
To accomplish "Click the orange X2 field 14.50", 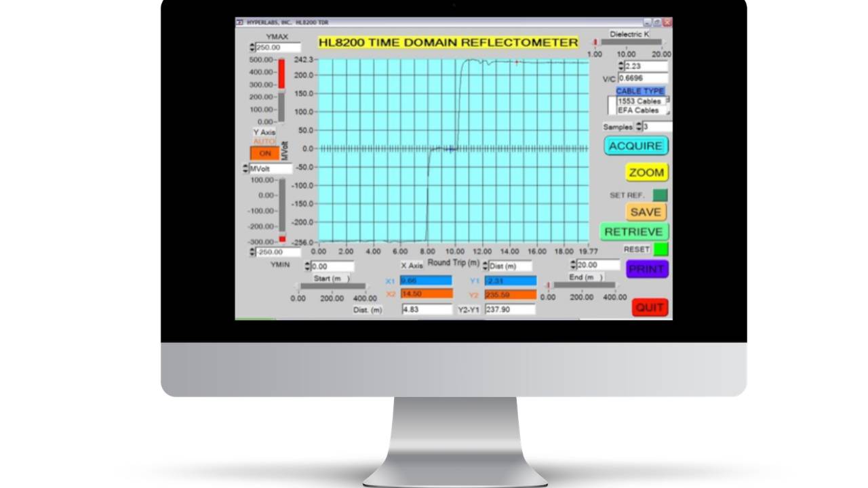I will point(427,294).
